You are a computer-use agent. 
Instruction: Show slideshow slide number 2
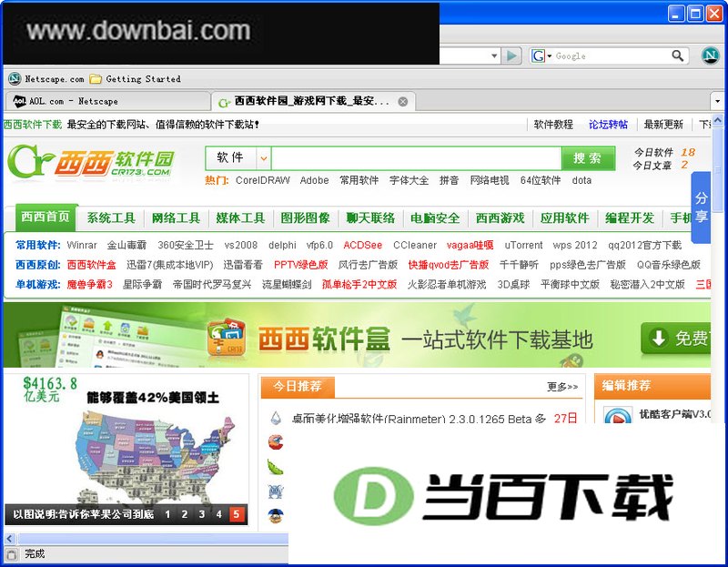pos(185,514)
